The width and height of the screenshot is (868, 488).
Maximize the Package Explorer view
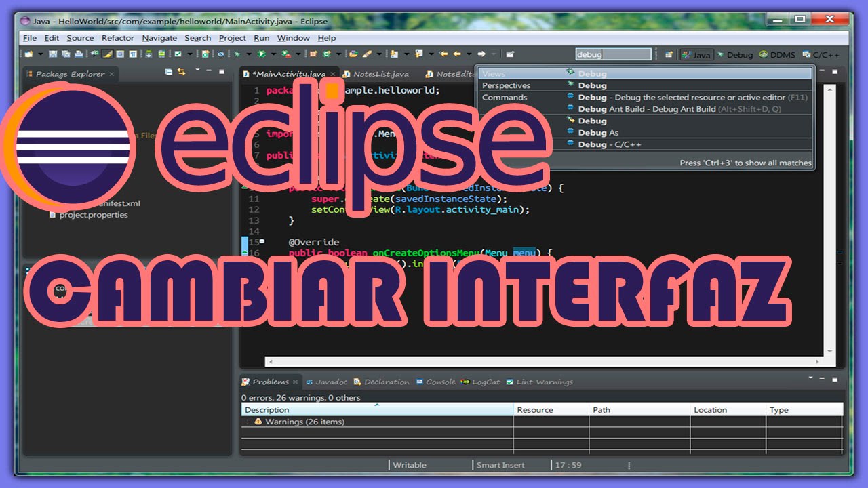(222, 70)
